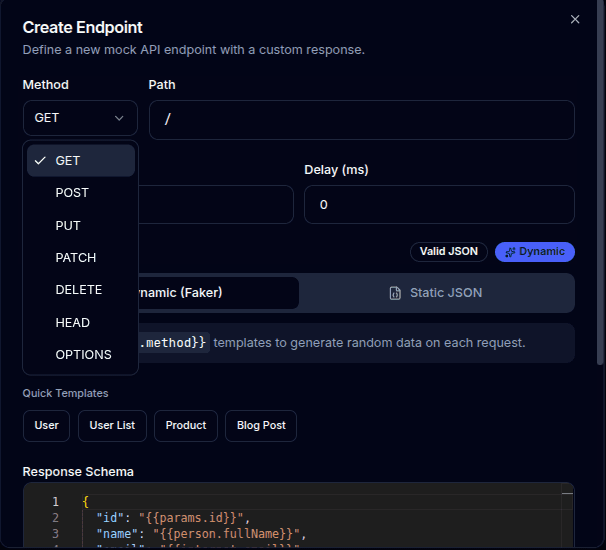
Task: Click inside the Response Schema code editor
Action: click(298, 516)
